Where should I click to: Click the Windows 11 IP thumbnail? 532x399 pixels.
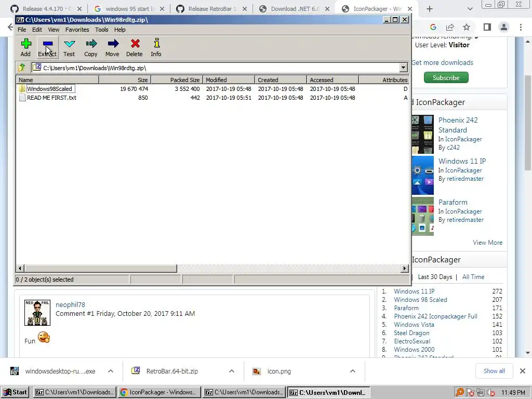(x=423, y=176)
